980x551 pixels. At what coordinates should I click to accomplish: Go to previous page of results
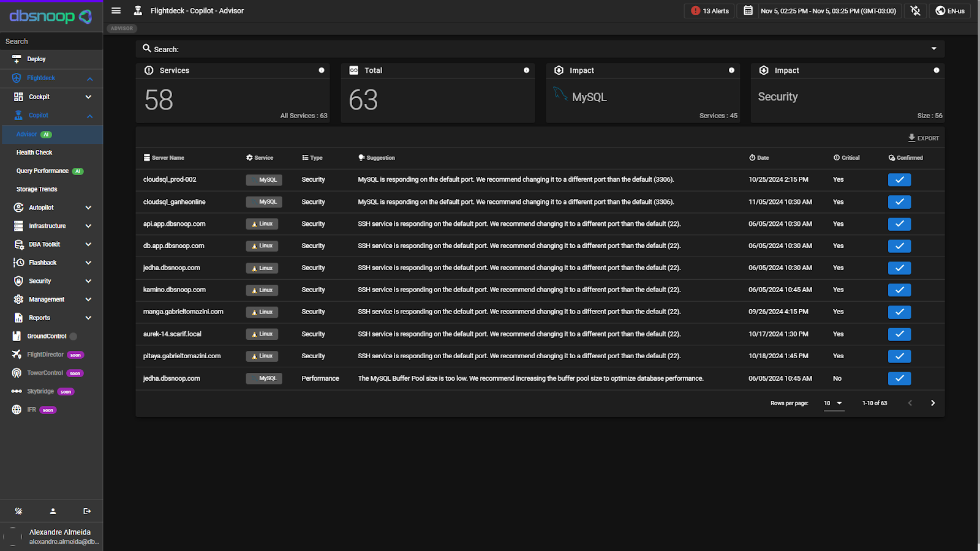point(910,403)
